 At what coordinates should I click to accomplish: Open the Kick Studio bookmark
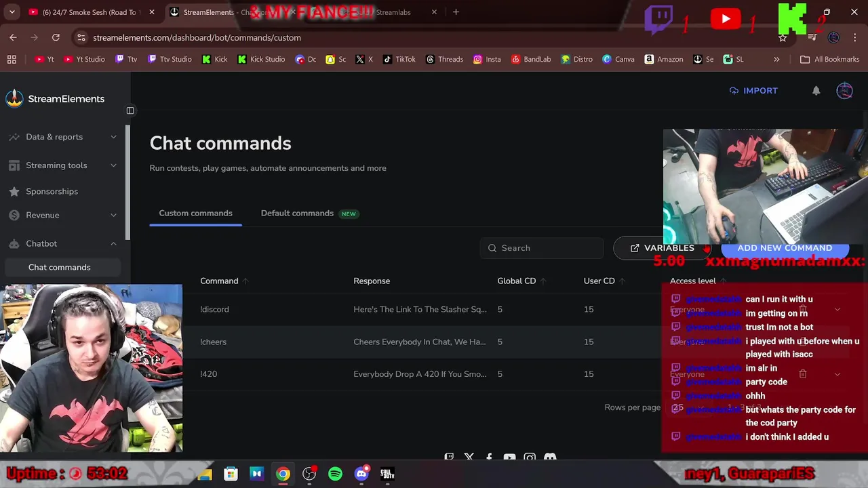261,59
